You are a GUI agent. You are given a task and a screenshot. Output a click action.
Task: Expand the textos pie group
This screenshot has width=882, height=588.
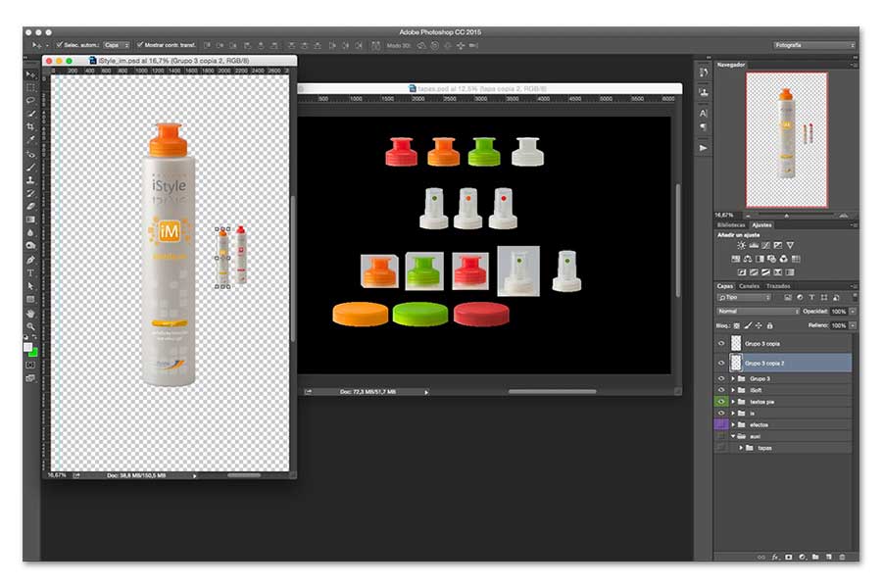733,402
